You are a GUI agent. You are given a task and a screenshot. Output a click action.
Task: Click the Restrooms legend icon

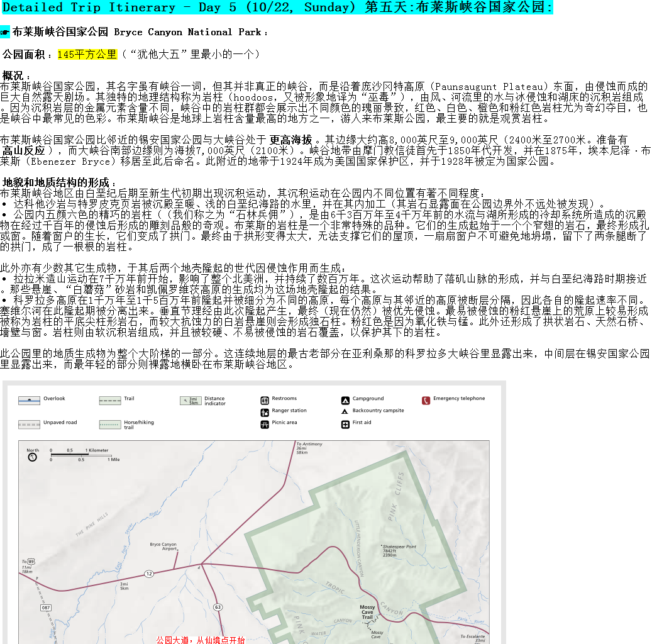tap(265, 401)
